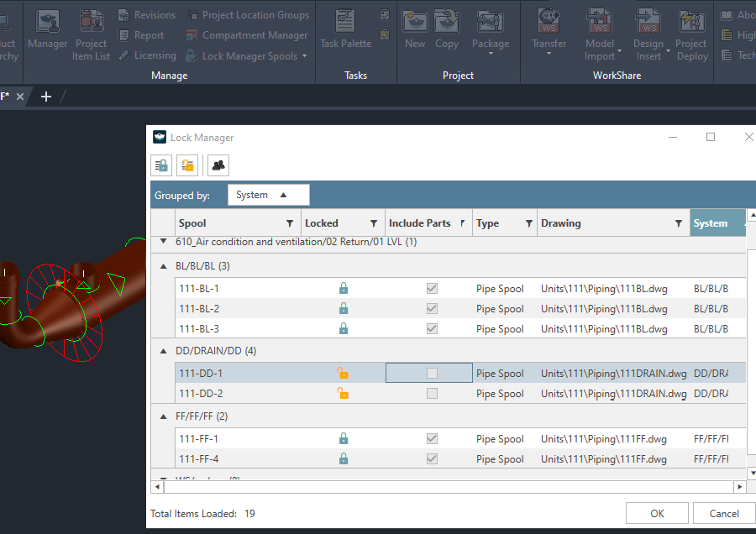This screenshot has width=756, height=534.
Task: Sort by the Drawing column header
Action: pyautogui.click(x=561, y=223)
